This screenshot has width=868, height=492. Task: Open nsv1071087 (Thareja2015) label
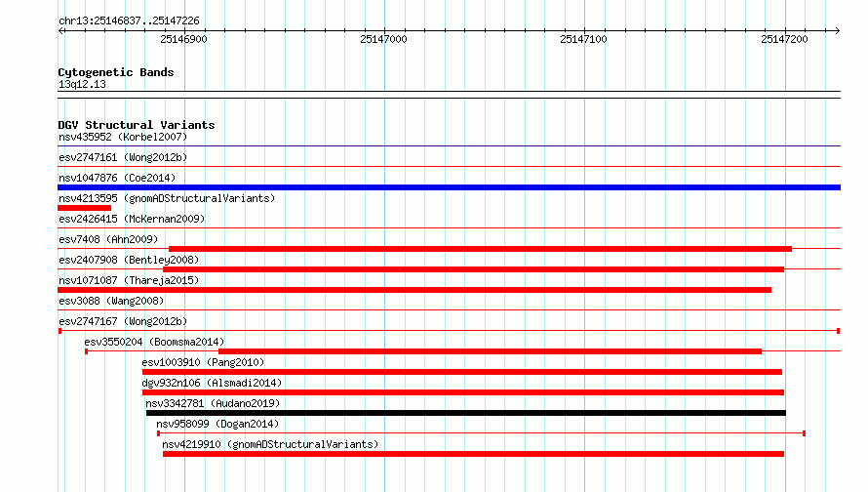tap(129, 280)
